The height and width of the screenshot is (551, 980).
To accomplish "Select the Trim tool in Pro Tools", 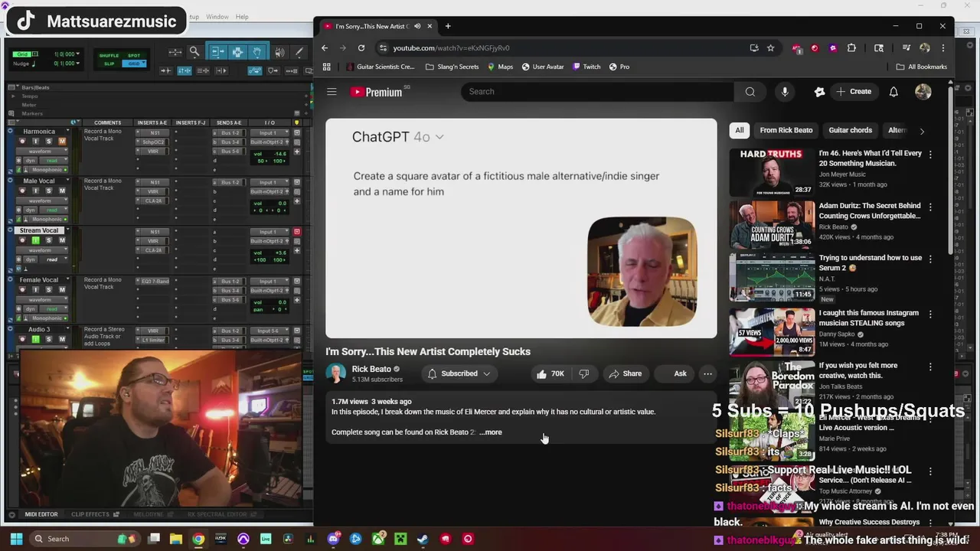I will click(x=217, y=52).
